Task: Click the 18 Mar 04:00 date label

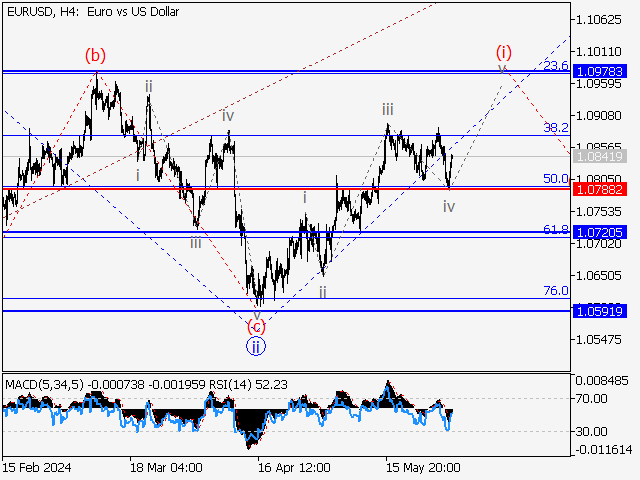Action: tap(166, 467)
